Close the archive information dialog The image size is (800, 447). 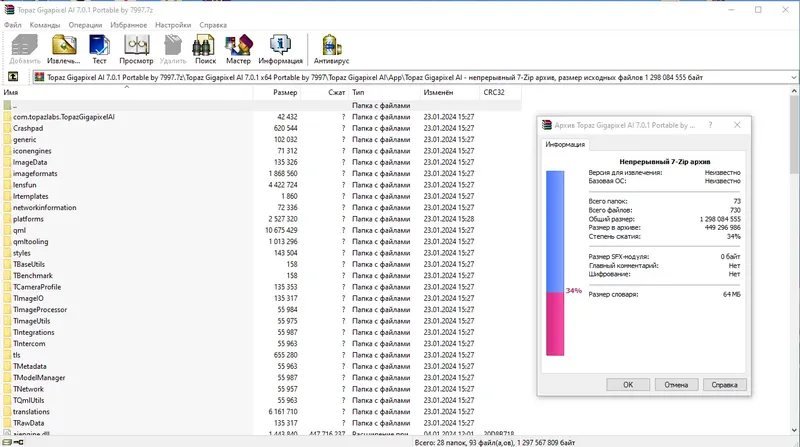pos(737,125)
